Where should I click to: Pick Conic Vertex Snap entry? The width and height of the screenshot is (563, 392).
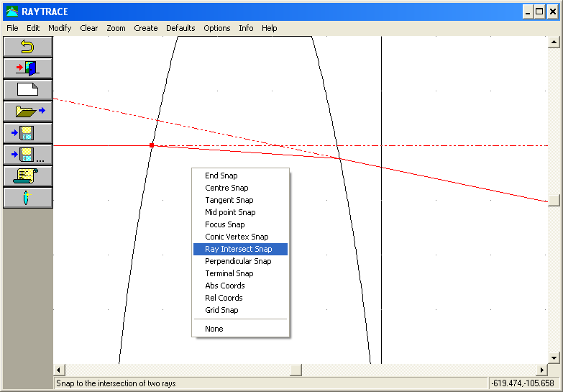tap(240, 237)
